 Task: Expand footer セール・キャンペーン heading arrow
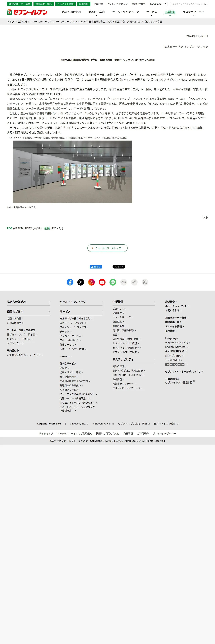(x=102, y=302)
